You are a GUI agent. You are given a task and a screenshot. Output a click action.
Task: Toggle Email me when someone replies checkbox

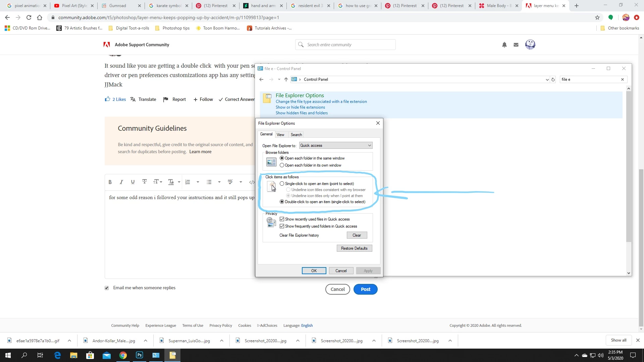tap(107, 288)
